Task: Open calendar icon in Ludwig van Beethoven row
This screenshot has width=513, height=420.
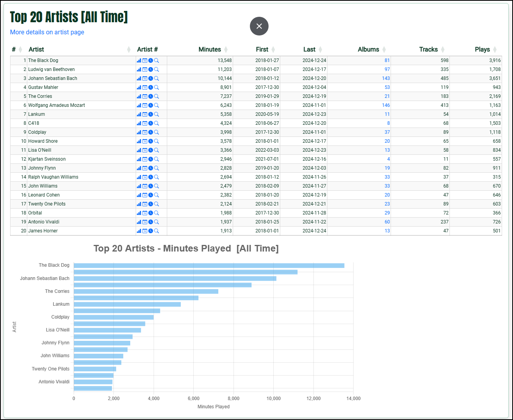Action: tap(145, 69)
